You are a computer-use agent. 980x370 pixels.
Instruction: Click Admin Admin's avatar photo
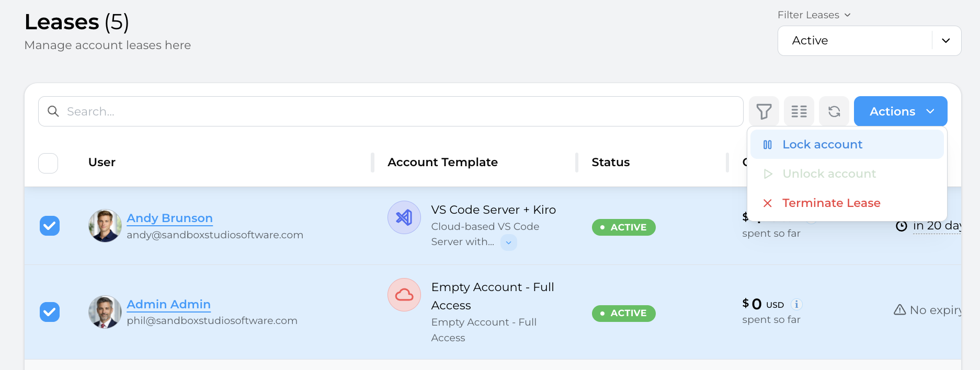[105, 312]
